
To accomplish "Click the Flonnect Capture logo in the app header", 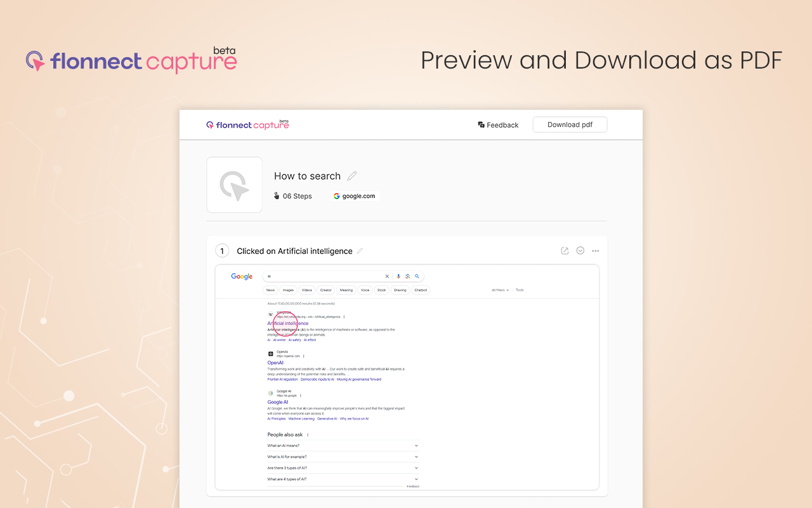I will 247,124.
